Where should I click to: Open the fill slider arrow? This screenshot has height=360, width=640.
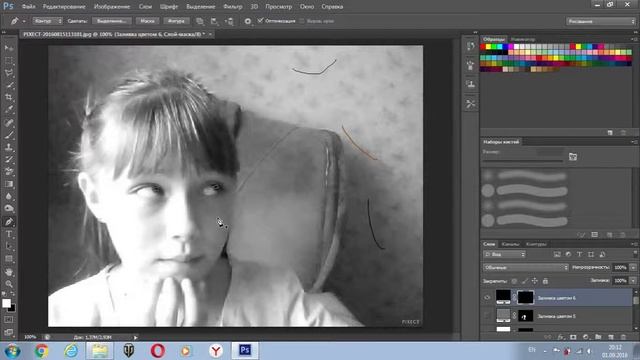pos(633,281)
